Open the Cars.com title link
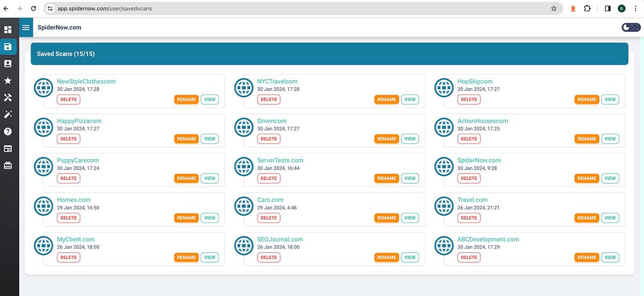Screen dimensions: 644x296 [x=270, y=200]
